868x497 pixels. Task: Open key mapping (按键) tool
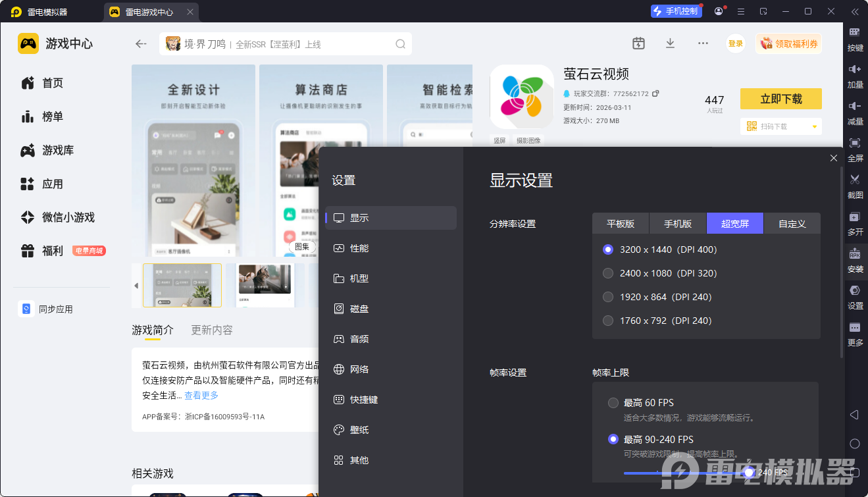855,32
